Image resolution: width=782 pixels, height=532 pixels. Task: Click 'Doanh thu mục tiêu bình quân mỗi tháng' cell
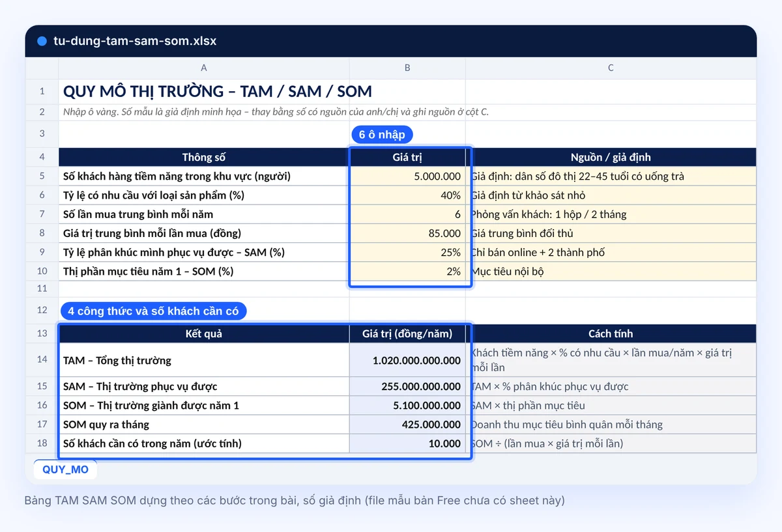point(611,425)
